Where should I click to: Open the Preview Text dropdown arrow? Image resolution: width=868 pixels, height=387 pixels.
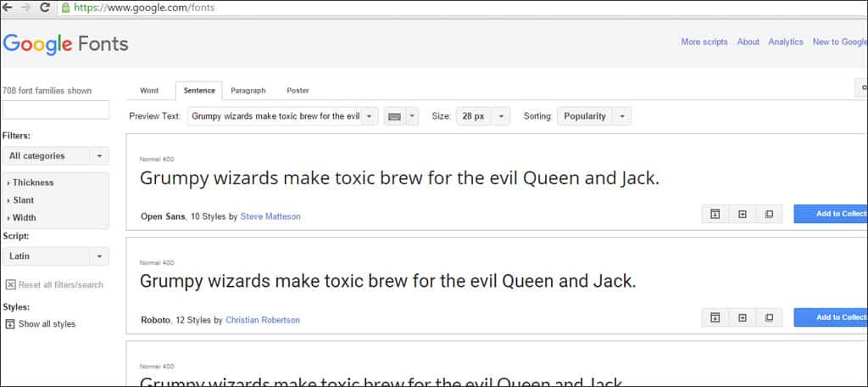coord(370,116)
